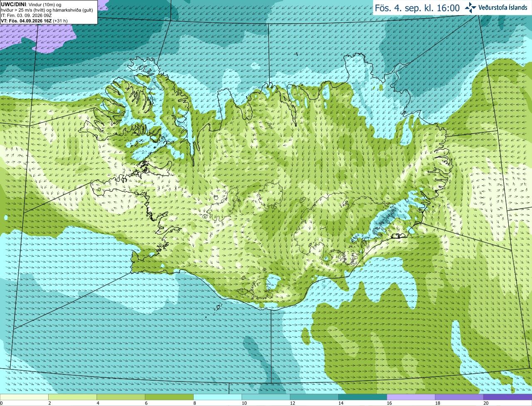532x406 pixels.
Task: Click the Fös. 4. sep. kl. 16:00 timestamp
Action: tap(417, 8)
